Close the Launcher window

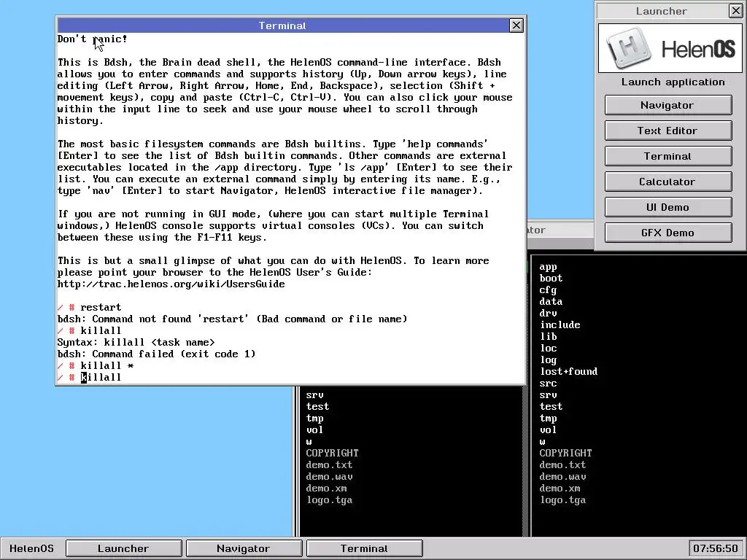coord(735,10)
